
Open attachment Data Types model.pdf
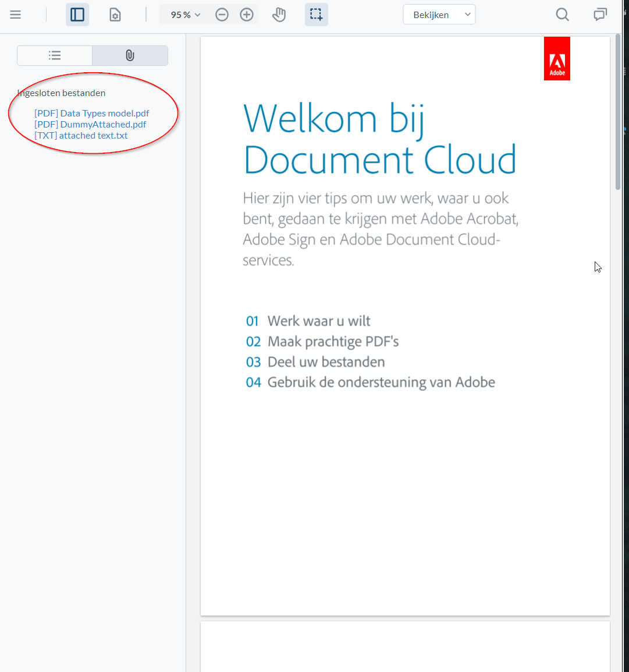(92, 114)
